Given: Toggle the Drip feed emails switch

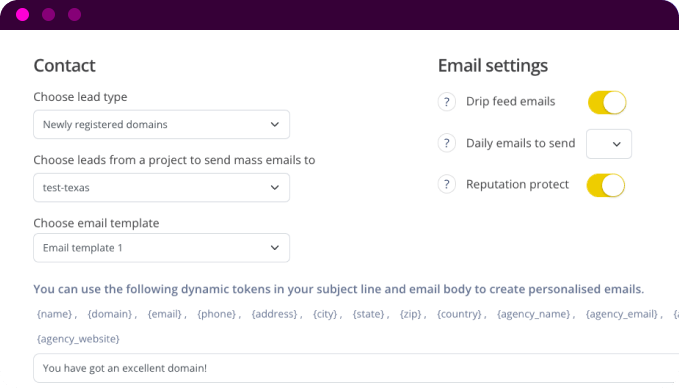Looking at the screenshot, I should pyautogui.click(x=607, y=103).
